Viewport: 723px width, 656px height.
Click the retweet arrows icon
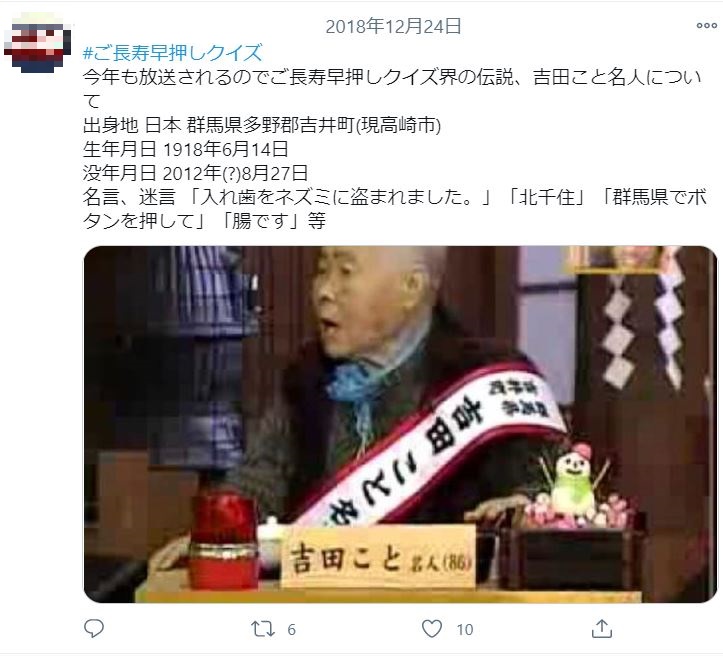coord(263,629)
